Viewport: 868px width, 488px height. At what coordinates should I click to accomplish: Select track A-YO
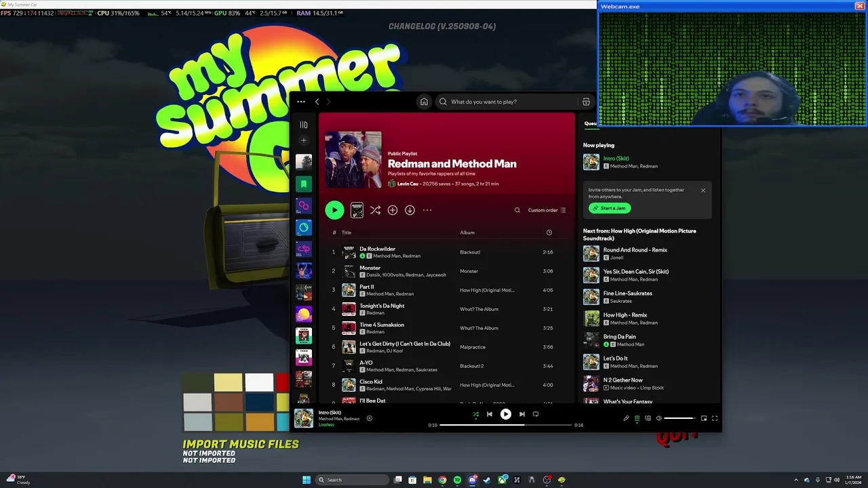(x=448, y=366)
